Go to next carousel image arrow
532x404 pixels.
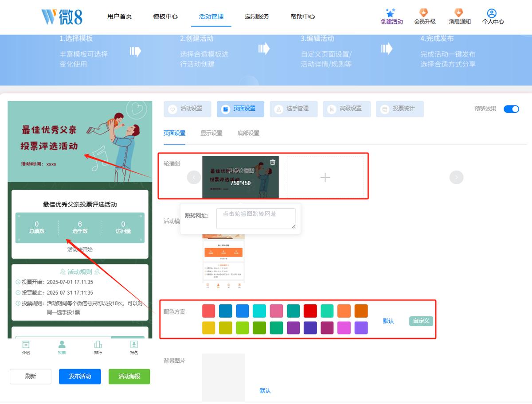[x=456, y=177]
